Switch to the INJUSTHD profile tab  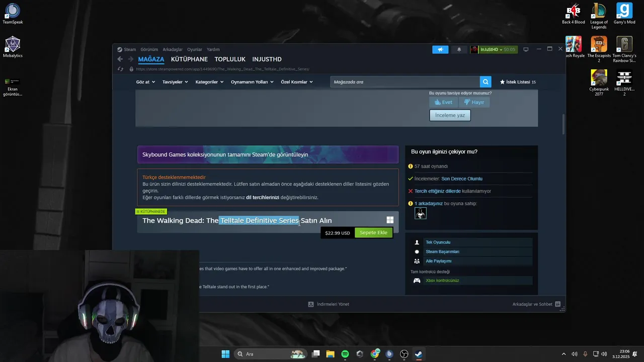pos(267,59)
